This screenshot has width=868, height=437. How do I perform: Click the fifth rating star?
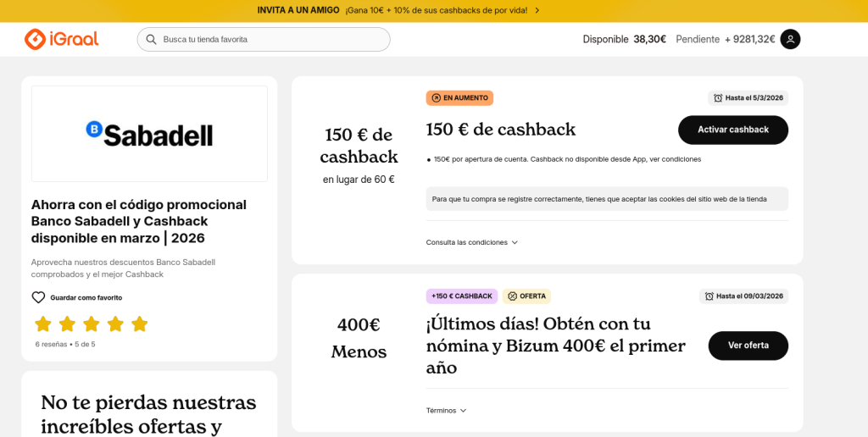coord(140,324)
